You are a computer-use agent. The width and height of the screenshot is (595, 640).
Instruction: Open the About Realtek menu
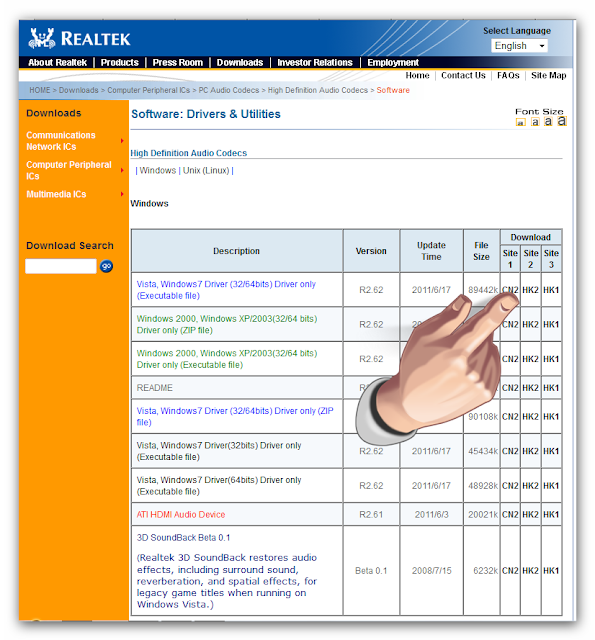(x=58, y=62)
